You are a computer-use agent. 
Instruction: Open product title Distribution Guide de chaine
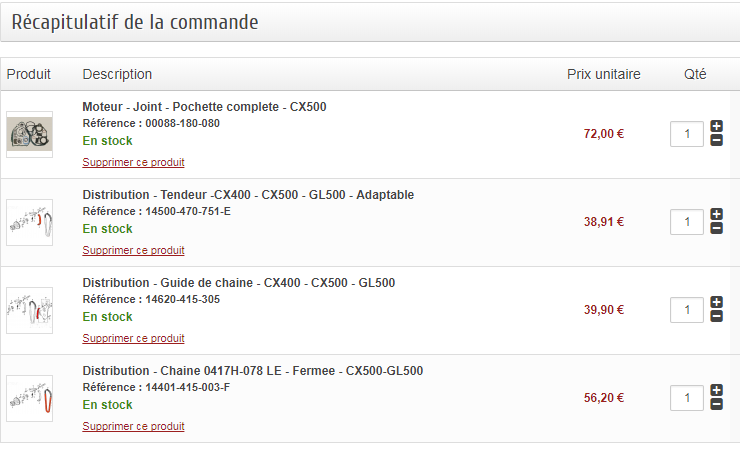[239, 283]
